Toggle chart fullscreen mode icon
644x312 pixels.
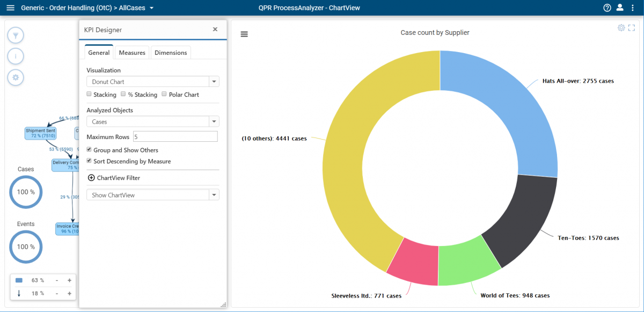(x=632, y=28)
